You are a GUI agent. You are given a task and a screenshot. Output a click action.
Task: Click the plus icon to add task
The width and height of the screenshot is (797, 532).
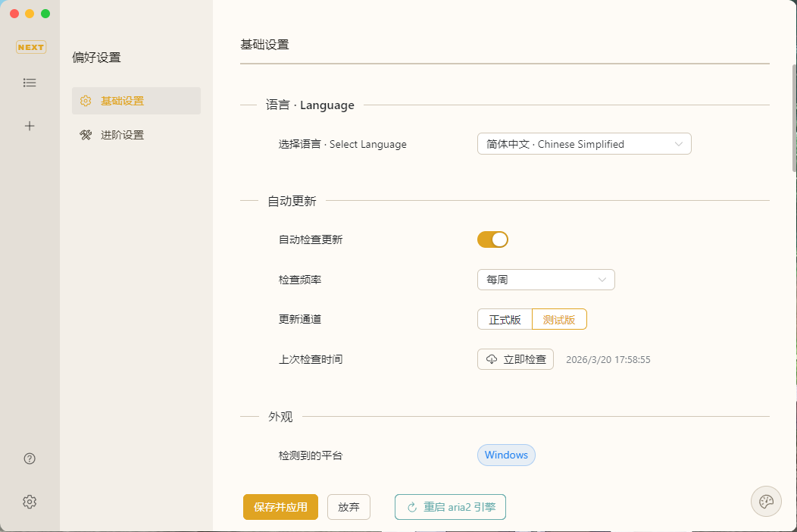click(x=30, y=126)
